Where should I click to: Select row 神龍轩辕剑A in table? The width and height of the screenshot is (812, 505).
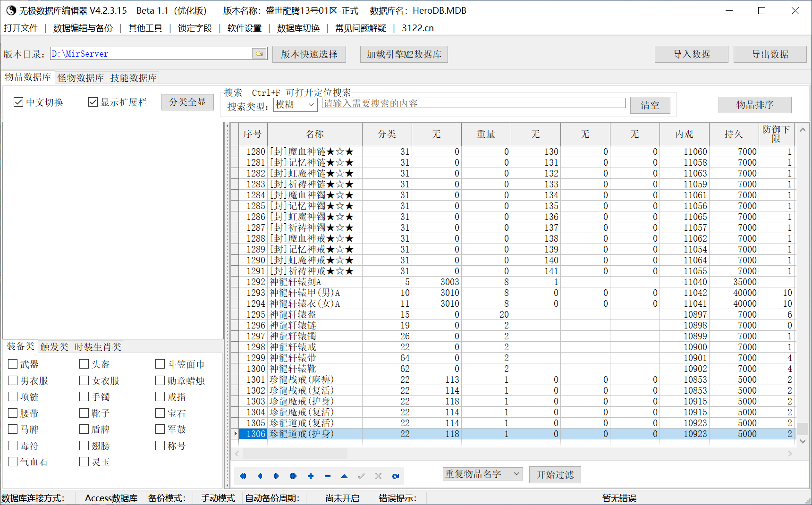pyautogui.click(x=513, y=282)
